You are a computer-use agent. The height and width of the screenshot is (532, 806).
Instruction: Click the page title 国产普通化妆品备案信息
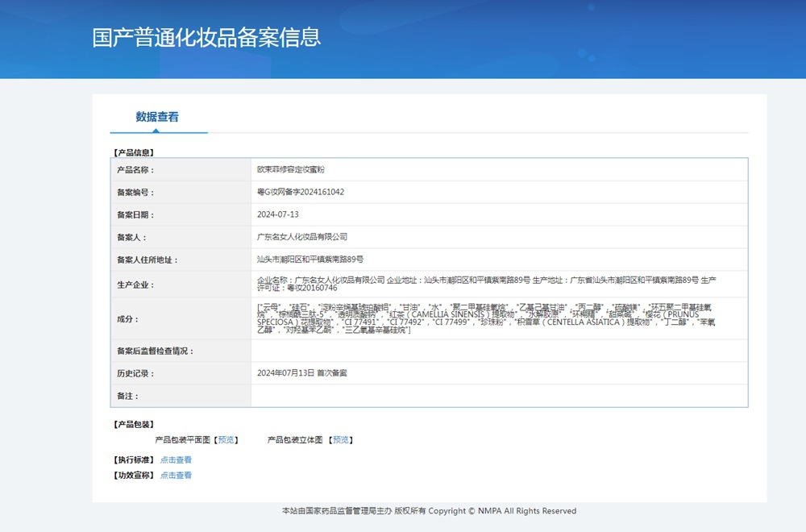[x=206, y=38]
